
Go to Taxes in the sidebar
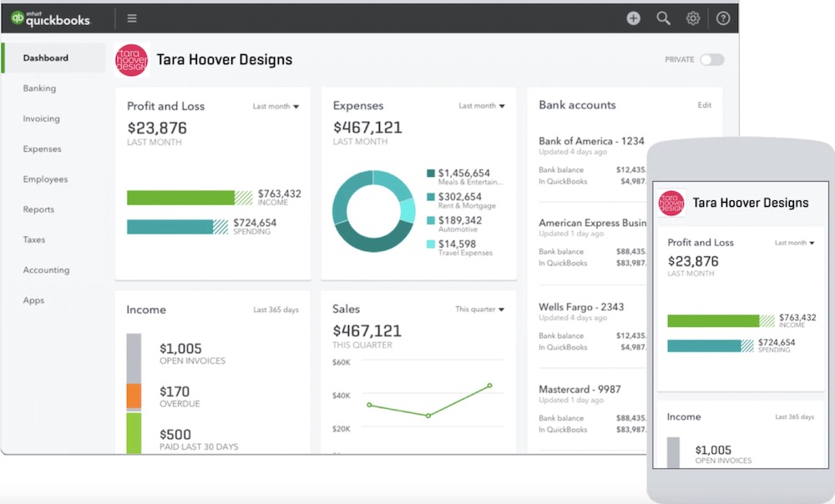(34, 240)
